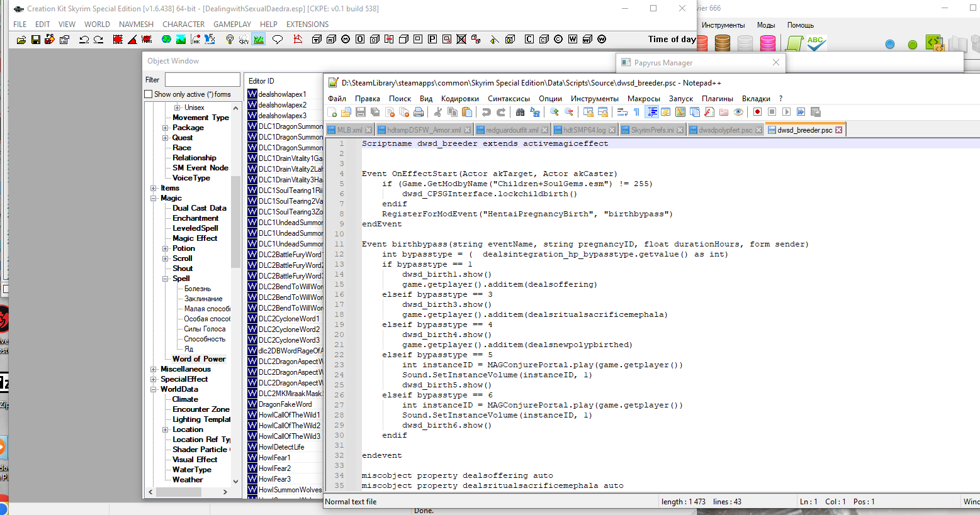Viewport: 980px width, 515px height.
Task: Click the Filter text field in Object Window
Action: point(202,80)
